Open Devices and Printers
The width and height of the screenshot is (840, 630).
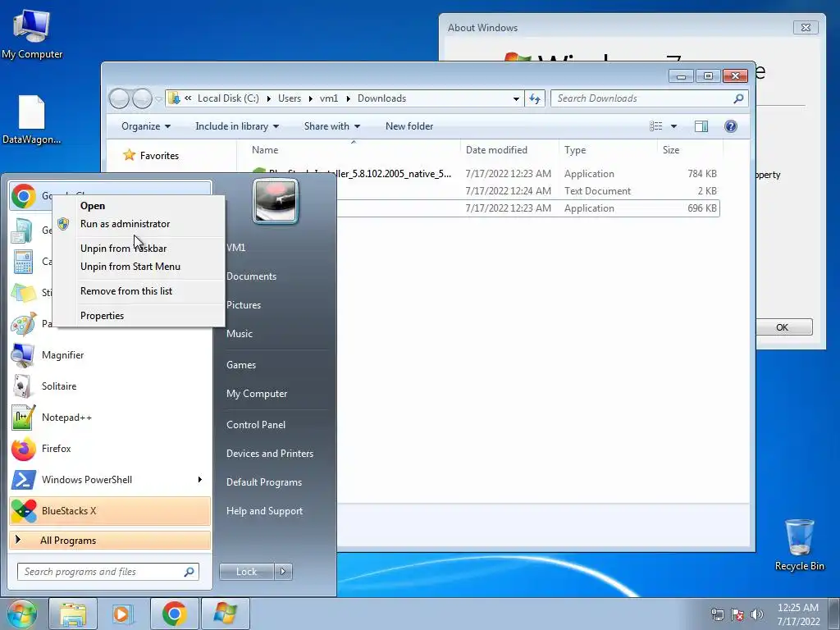tap(269, 454)
